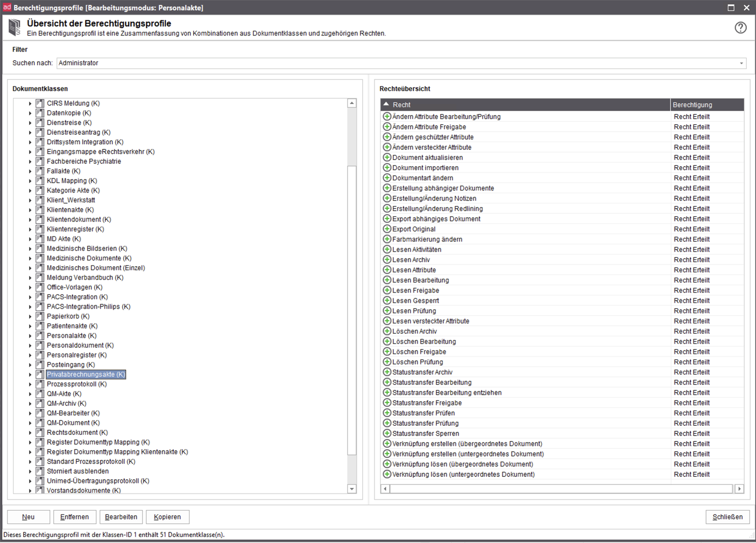
Task: Click the icon next to Papierkorb (K)
Action: pyautogui.click(x=40, y=316)
